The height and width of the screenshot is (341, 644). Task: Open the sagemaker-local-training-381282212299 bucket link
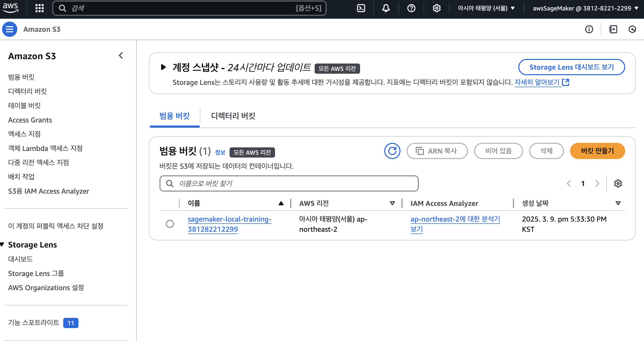(230, 224)
